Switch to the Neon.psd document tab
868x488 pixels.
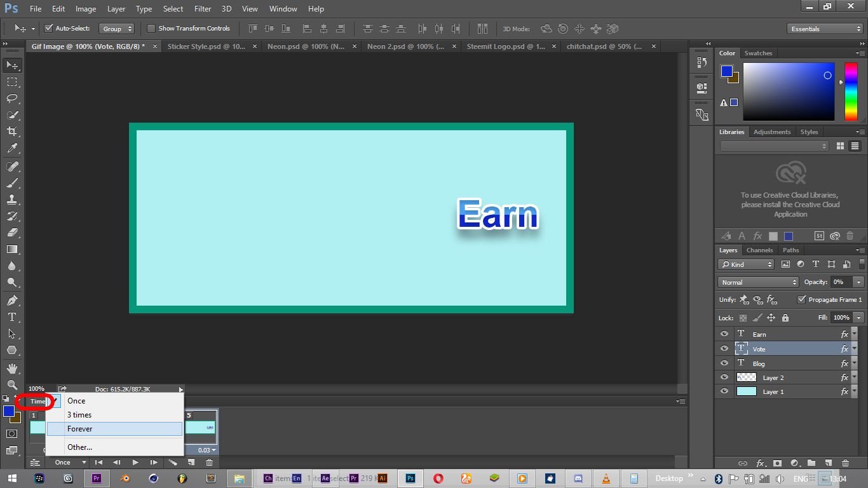(x=306, y=46)
